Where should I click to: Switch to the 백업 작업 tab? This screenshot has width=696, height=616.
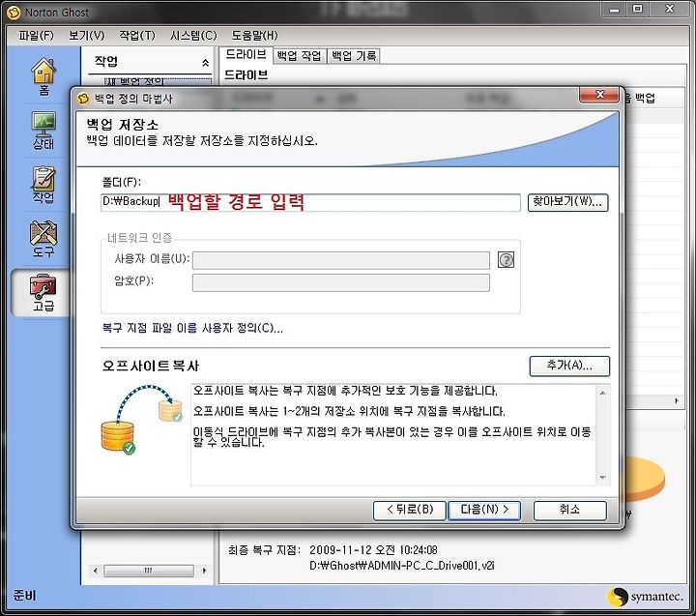(x=299, y=56)
